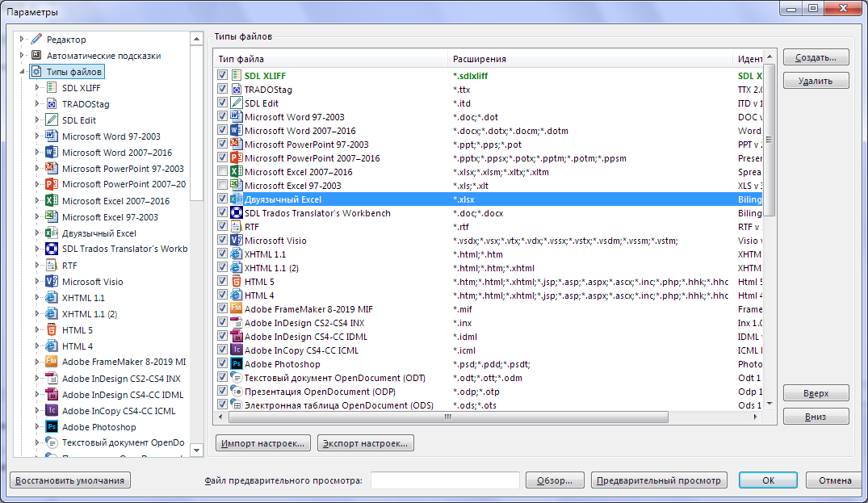Click the SDL Edit pencil icon in the list
Image resolution: width=868 pixels, height=503 pixels.
(x=237, y=103)
